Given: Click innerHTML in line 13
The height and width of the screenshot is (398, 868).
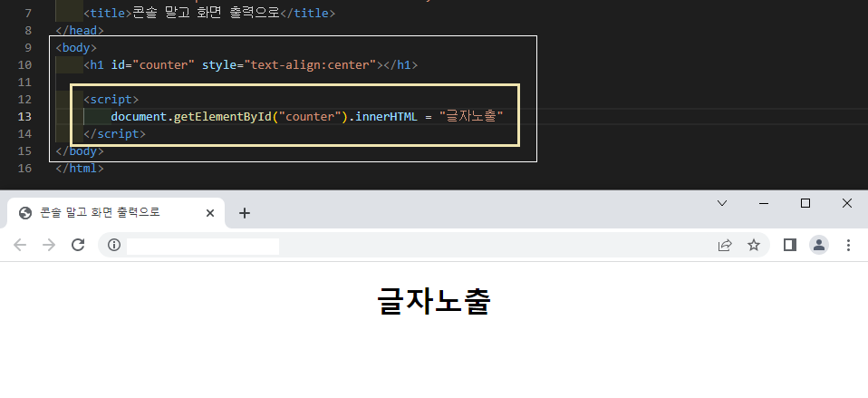Looking at the screenshot, I should (386, 116).
